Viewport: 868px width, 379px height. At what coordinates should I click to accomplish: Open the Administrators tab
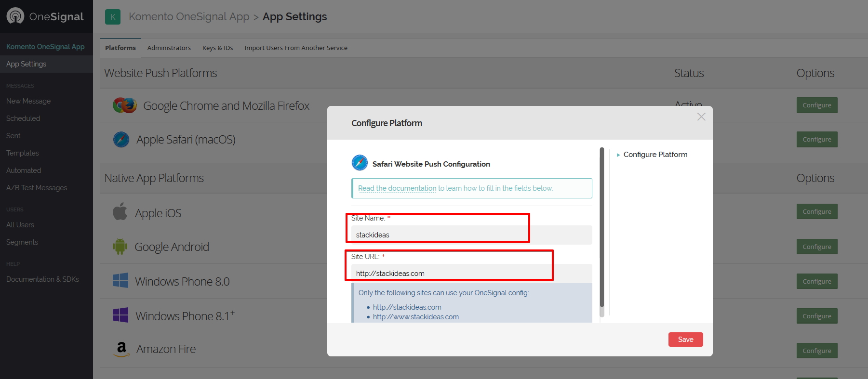169,48
